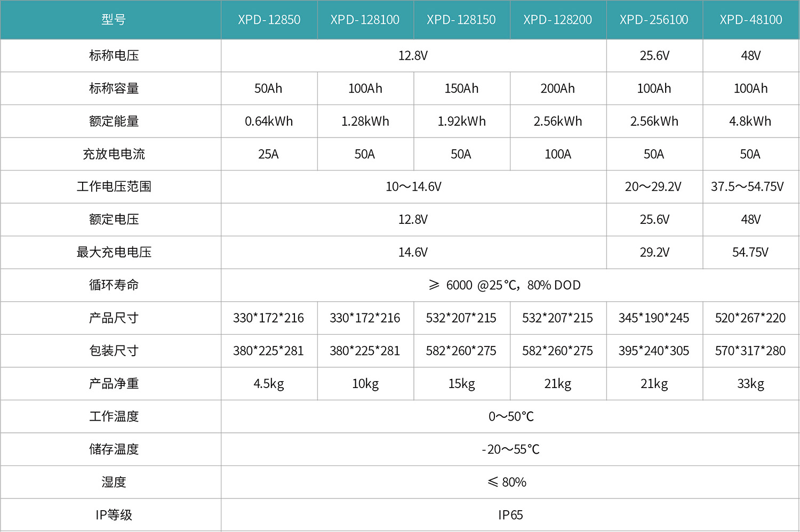The height and width of the screenshot is (532, 800).
Task: Select the XPD-128100 model header
Action: (x=365, y=20)
